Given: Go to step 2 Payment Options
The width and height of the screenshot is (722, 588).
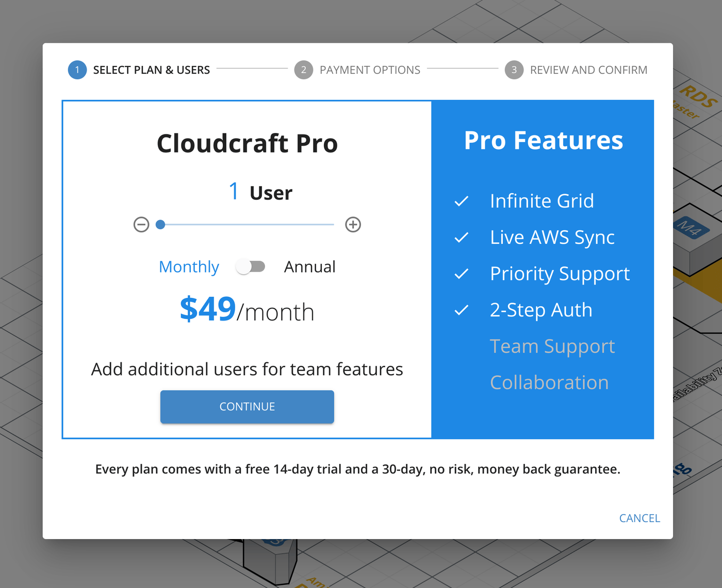Looking at the screenshot, I should [x=357, y=70].
